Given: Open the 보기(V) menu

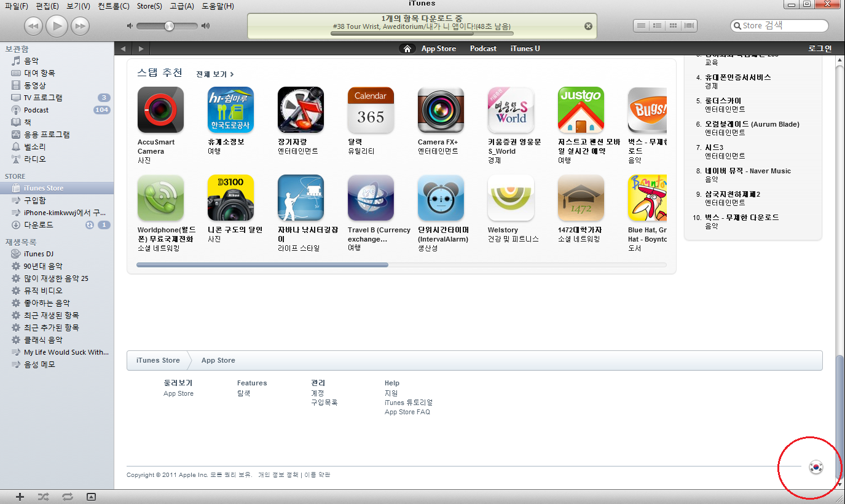Looking at the screenshot, I should click(78, 6).
